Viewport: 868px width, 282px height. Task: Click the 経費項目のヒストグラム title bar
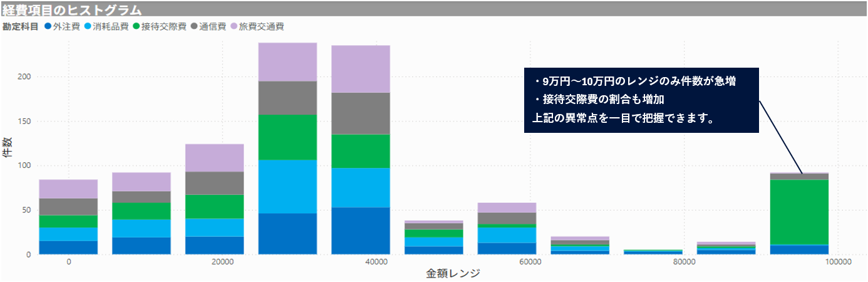(434, 10)
